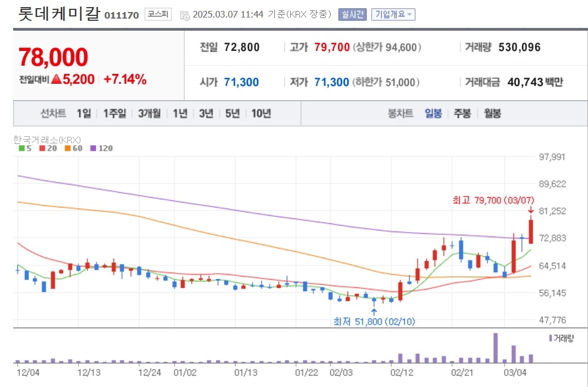
Task: Click the 02/12 date axis label
Action: click(x=402, y=373)
